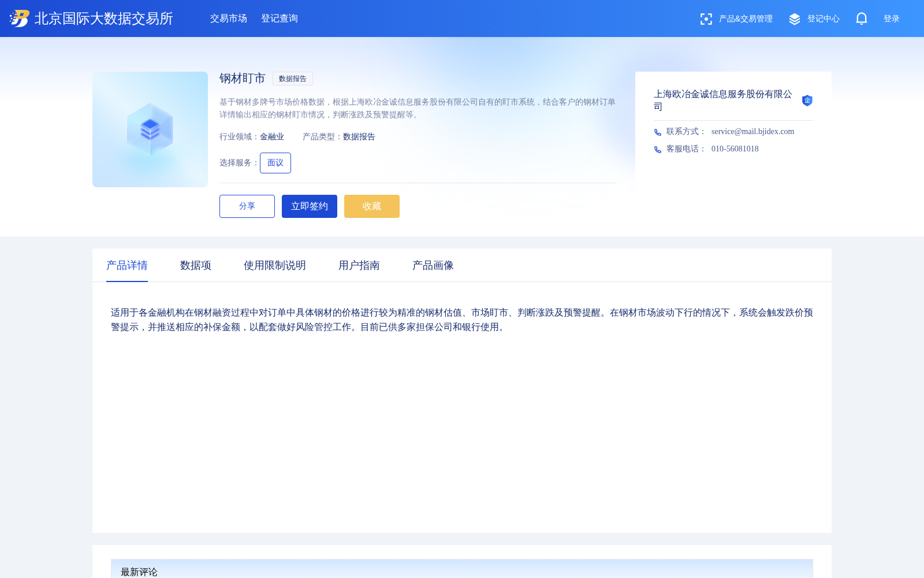Click the 钢材盯市 product title
Viewport: 924px width, 578px height.
click(x=243, y=79)
